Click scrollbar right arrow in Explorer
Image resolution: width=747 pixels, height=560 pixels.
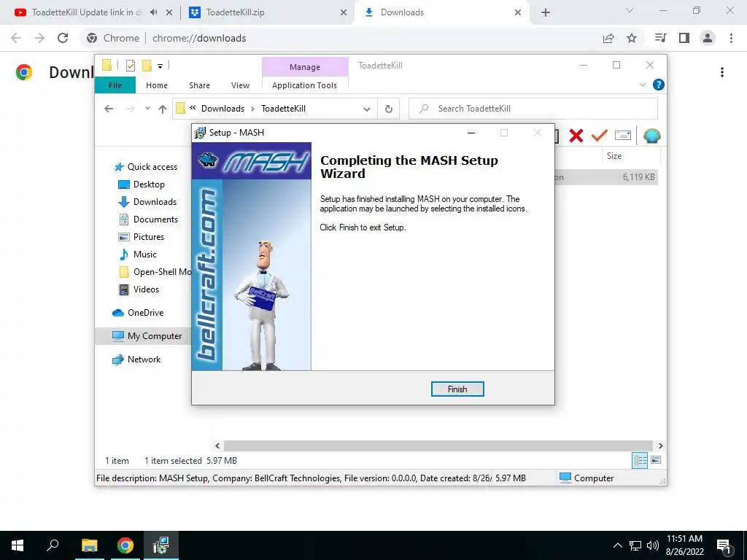click(x=660, y=446)
